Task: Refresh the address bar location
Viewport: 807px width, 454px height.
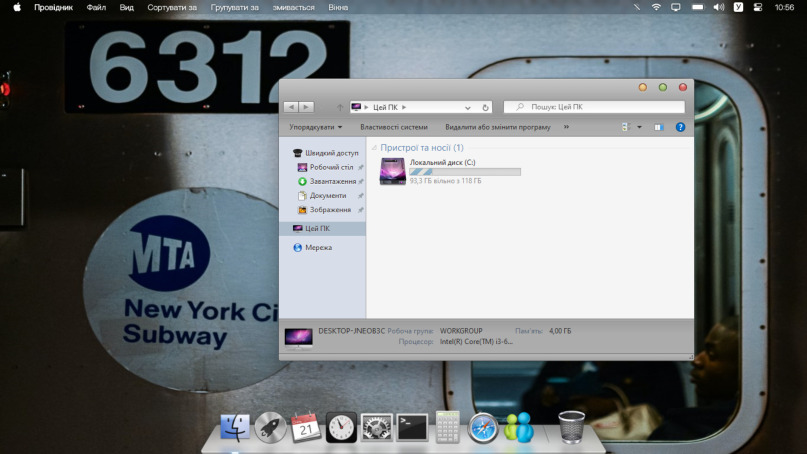Action: pyautogui.click(x=485, y=108)
